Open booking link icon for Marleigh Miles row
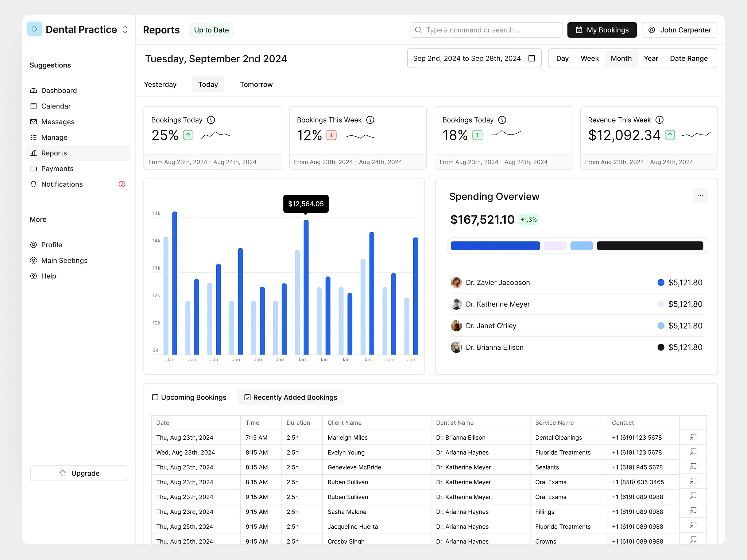 click(693, 437)
